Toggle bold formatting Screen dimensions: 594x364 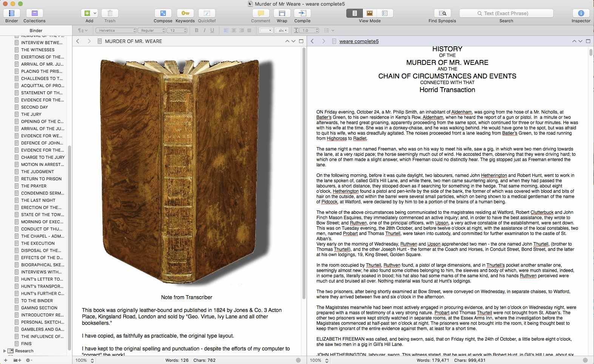196,31
